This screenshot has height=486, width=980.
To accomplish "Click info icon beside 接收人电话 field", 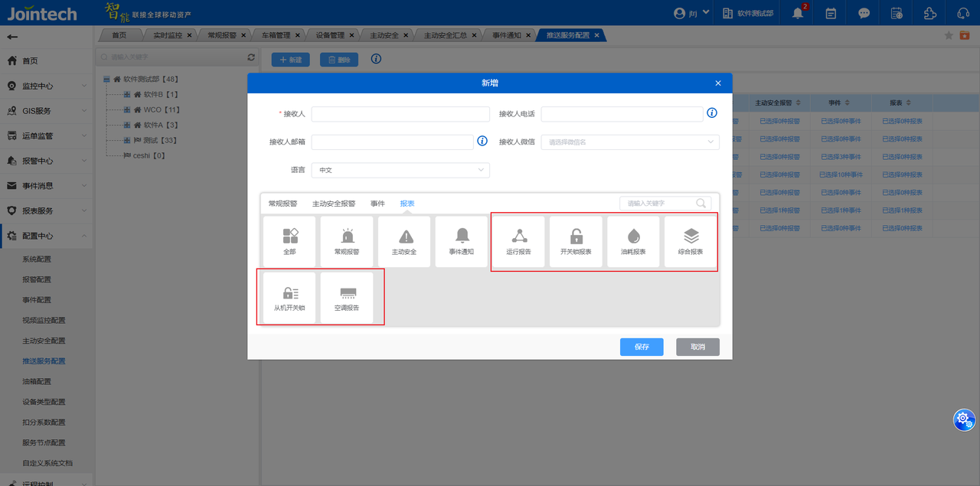I will pyautogui.click(x=712, y=113).
